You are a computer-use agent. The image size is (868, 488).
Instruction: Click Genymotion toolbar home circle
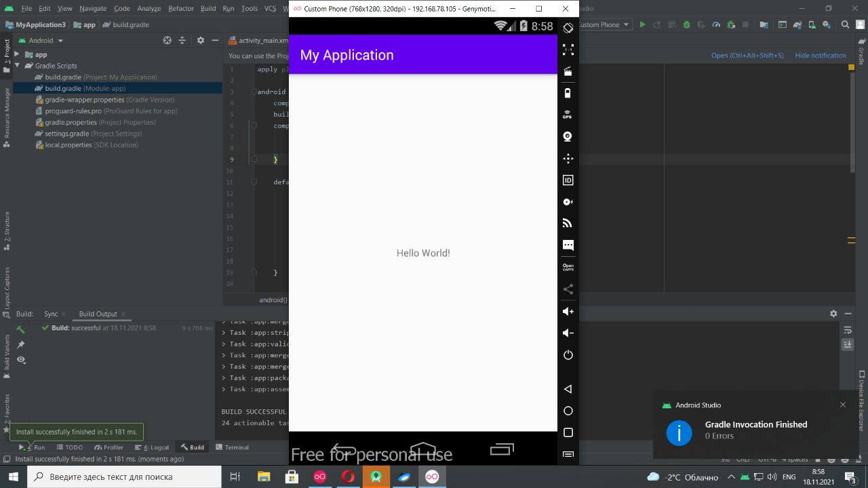click(568, 411)
